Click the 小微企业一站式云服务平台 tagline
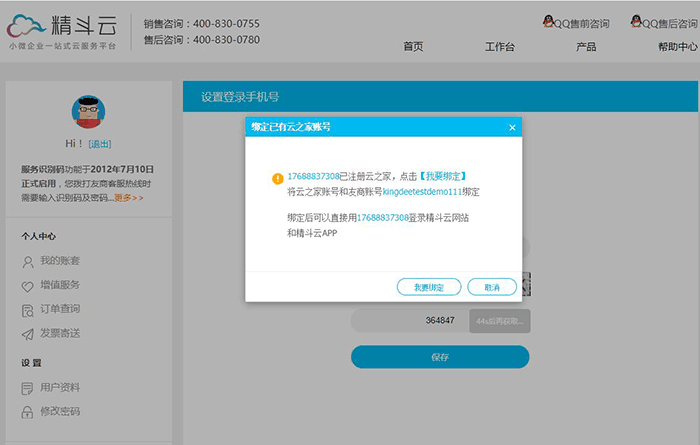This screenshot has width=700, height=445. pyautogui.click(x=62, y=46)
